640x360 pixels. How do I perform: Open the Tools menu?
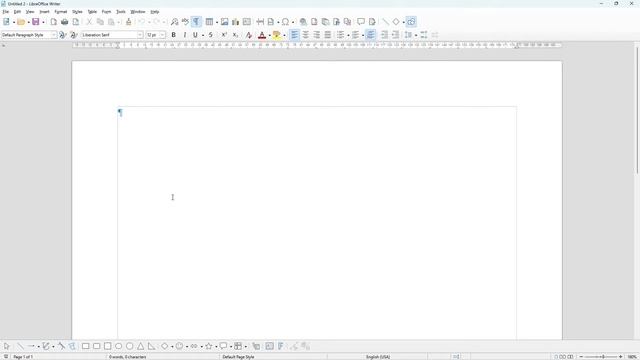(121, 12)
